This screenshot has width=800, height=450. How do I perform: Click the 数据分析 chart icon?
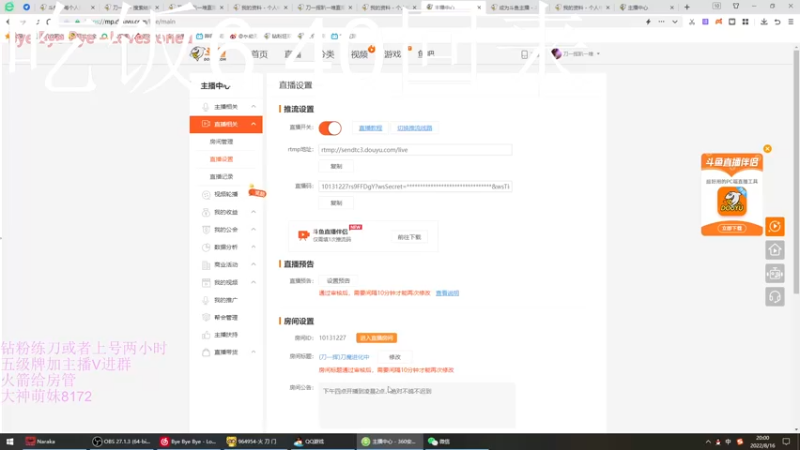click(x=206, y=247)
